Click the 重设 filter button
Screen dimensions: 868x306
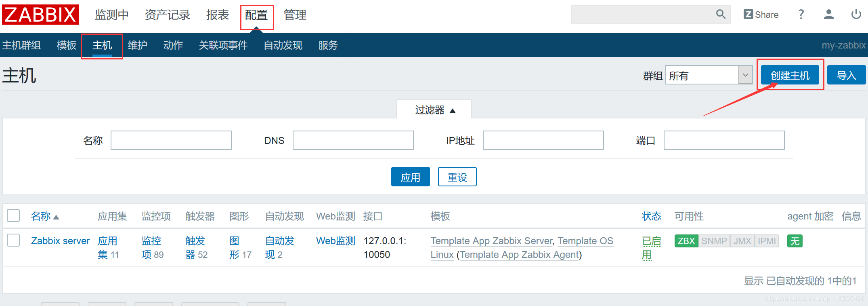[x=457, y=177]
